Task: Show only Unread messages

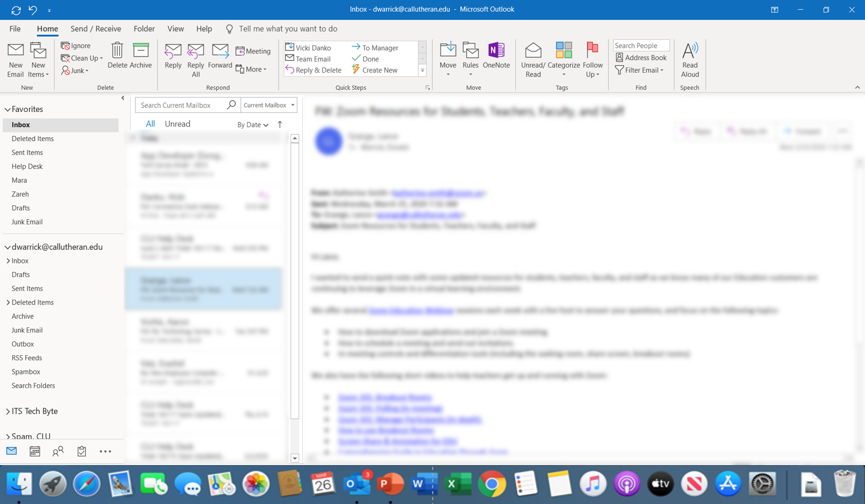Action: point(178,124)
